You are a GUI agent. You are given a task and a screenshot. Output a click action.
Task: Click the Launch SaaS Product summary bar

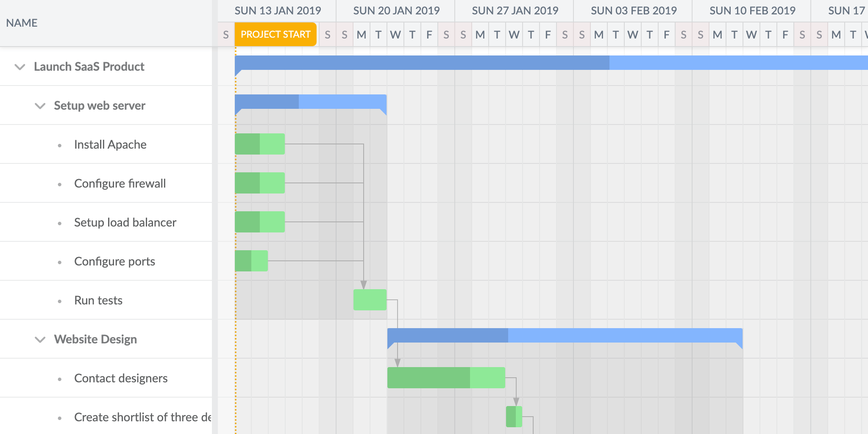(551, 63)
